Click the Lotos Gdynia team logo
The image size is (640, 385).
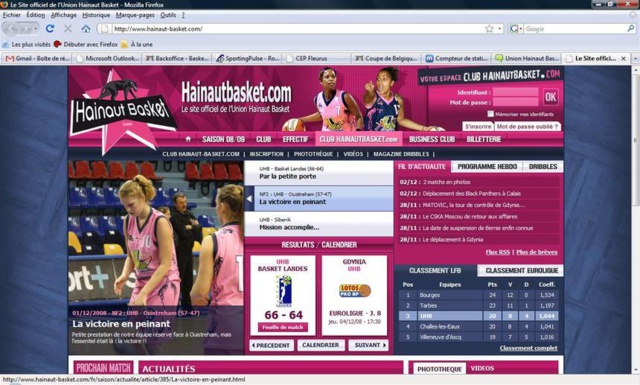pyautogui.click(x=355, y=290)
